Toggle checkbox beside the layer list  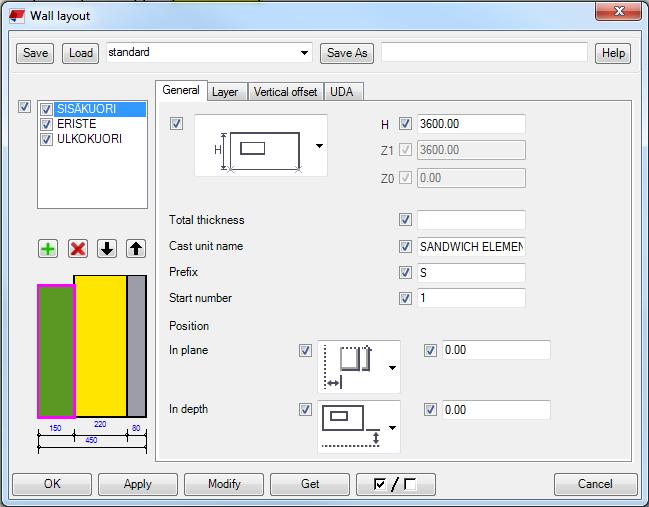coord(24,107)
